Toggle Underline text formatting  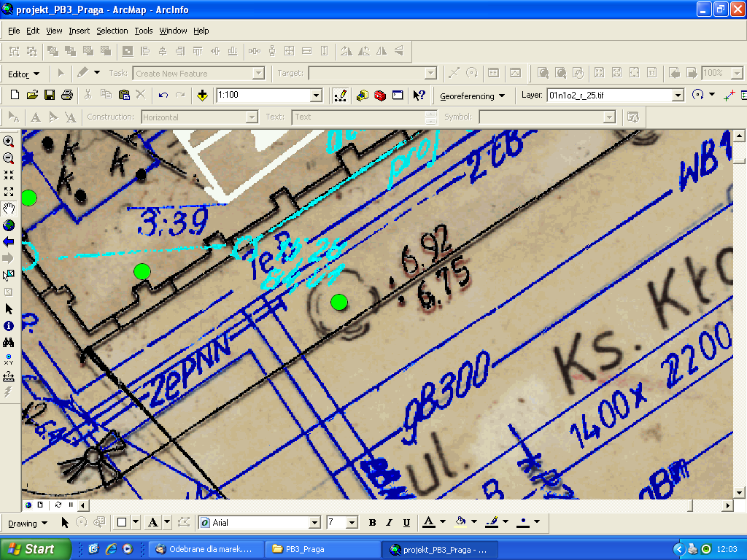406,523
